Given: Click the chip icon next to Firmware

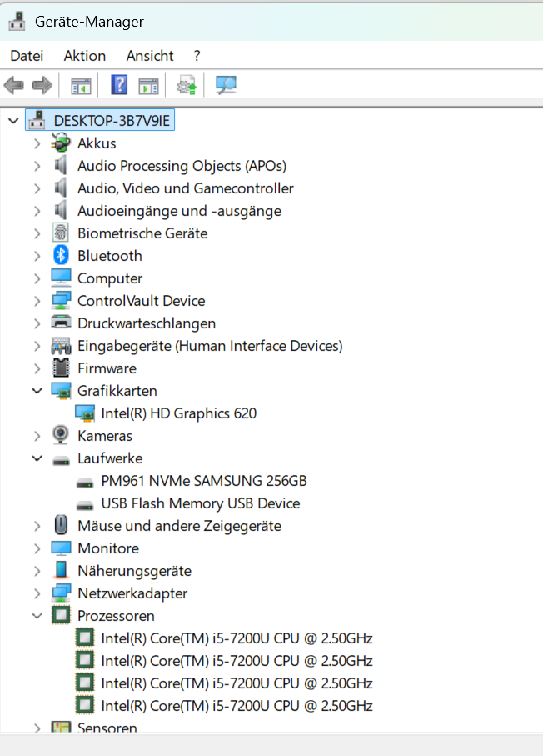Looking at the screenshot, I should tap(61, 368).
